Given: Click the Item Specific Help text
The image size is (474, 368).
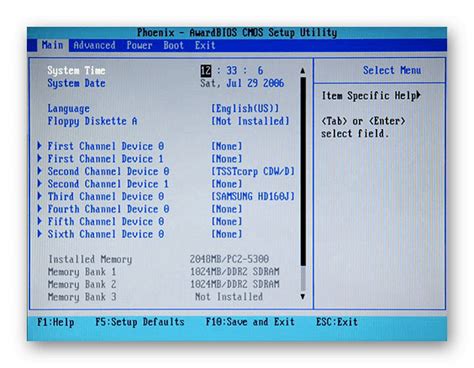Looking at the screenshot, I should tap(368, 96).
